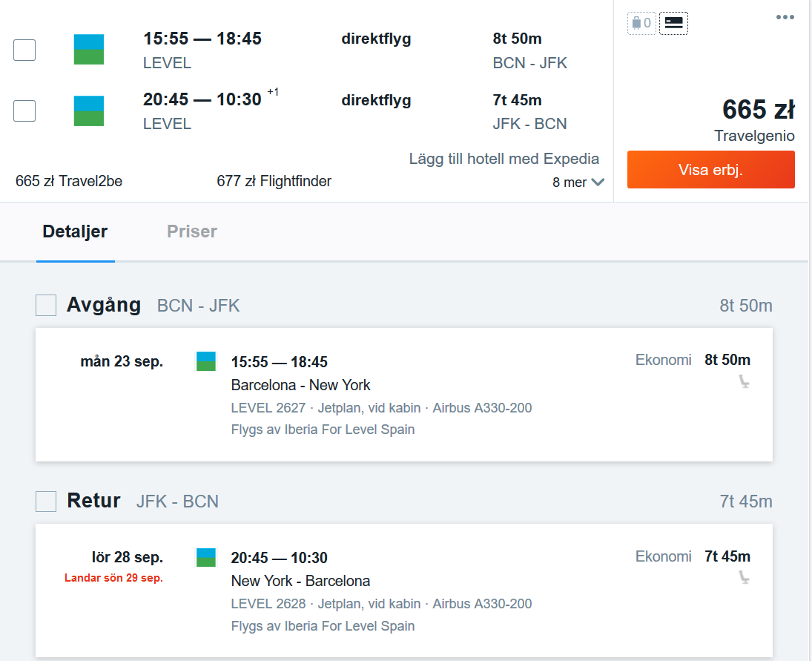This screenshot has height=661, width=812.
Task: Expand the '8 mer' price list
Action: 578,182
